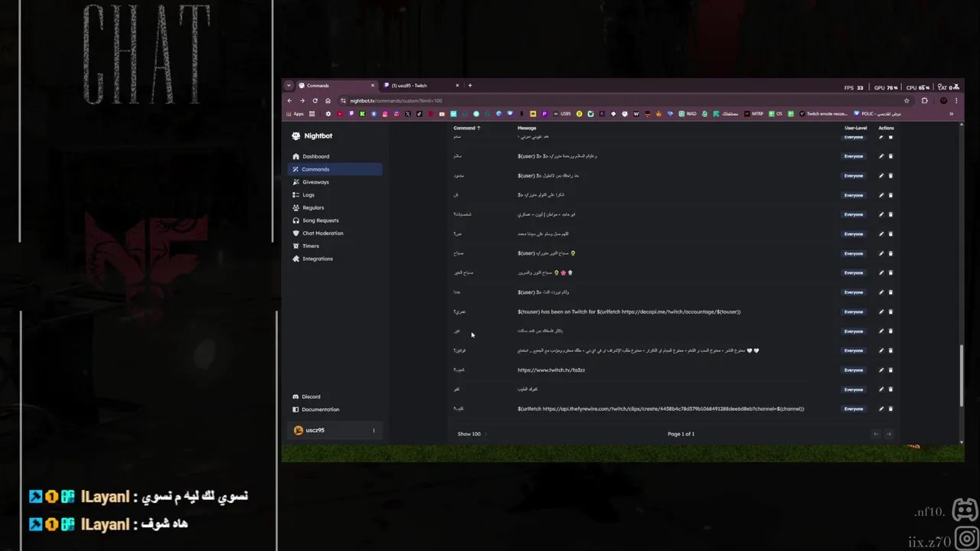980x551 pixels.
Task: Go to the previous commands page arrow
Action: pyautogui.click(x=877, y=434)
